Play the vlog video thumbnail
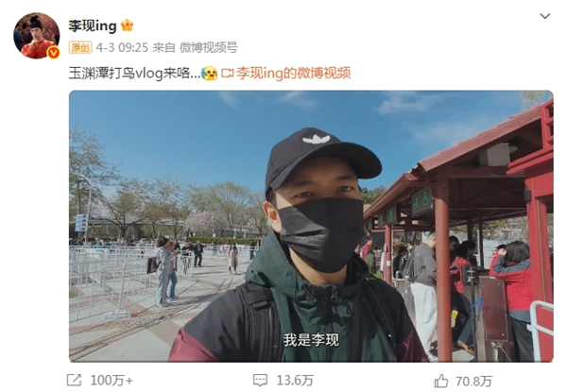Screen dimensions: 567x392 (311, 226)
